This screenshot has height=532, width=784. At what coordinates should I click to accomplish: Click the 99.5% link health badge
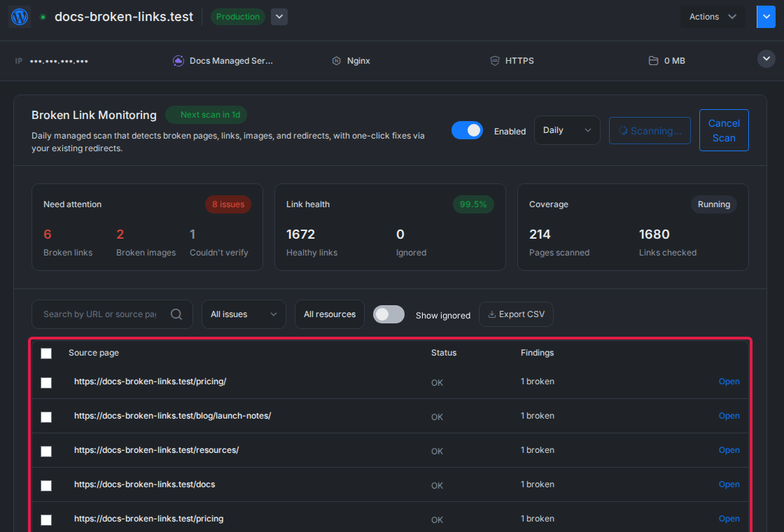(x=473, y=204)
